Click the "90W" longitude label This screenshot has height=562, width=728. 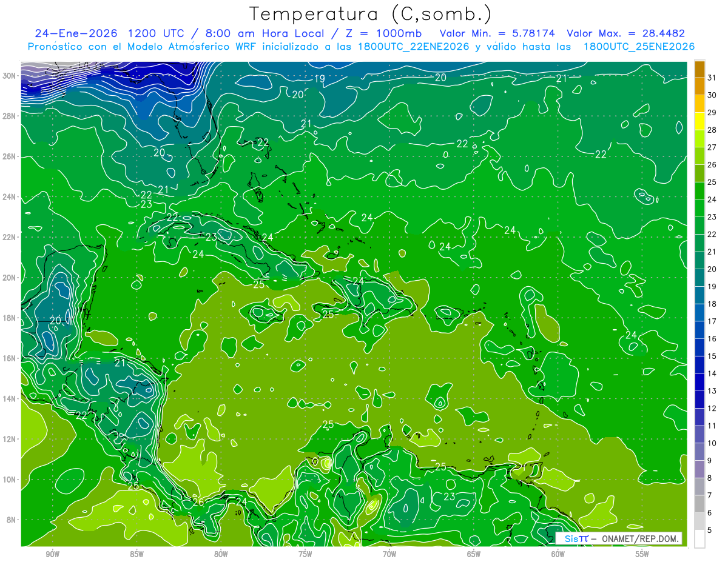52,554
